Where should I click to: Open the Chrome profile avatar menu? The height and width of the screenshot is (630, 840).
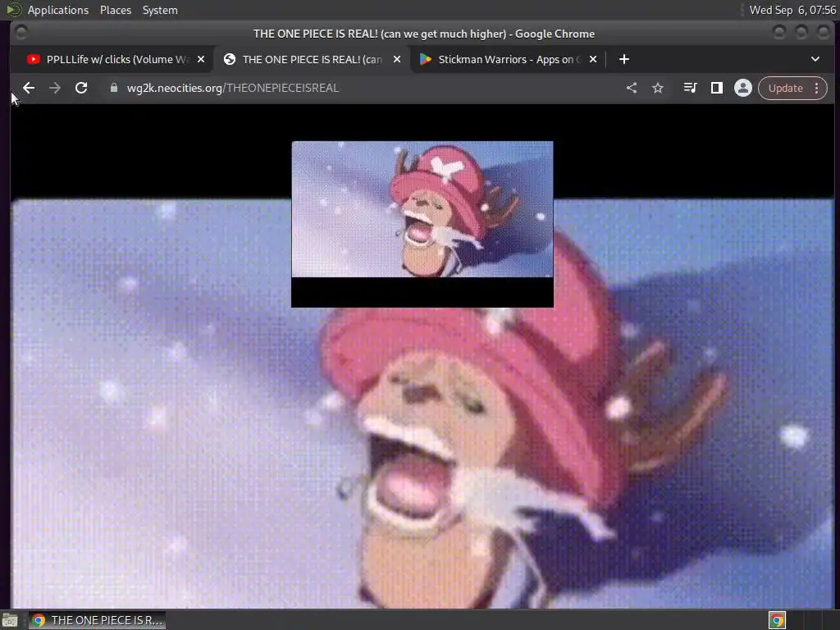(743, 88)
